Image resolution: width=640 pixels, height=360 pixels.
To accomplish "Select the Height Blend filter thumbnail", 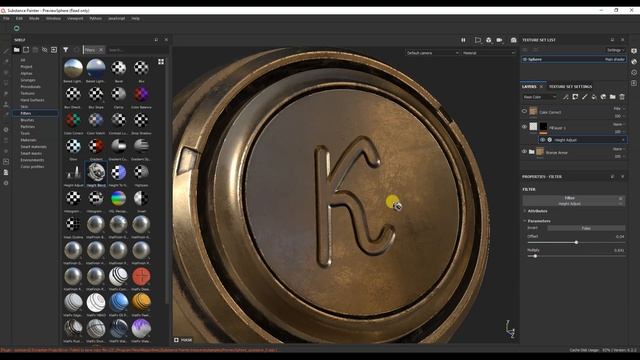I will point(96,174).
